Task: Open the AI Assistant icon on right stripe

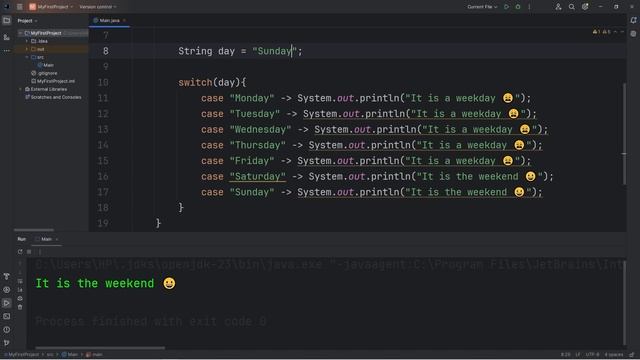Action: tap(633, 34)
